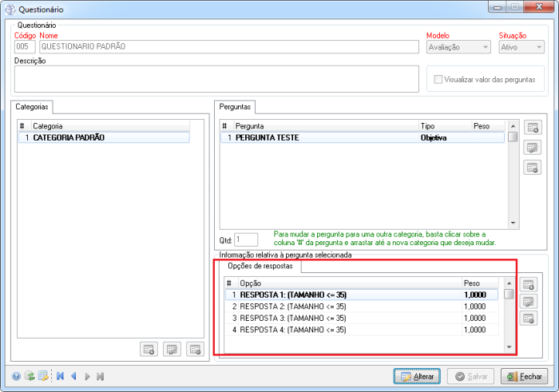Select the Perguntas tab

click(x=236, y=106)
